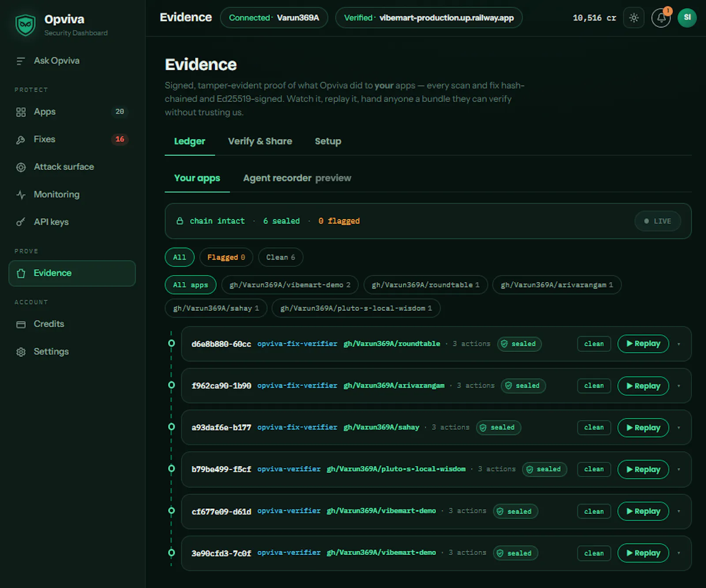Toggle the light/dark theme sun icon
The height and width of the screenshot is (588, 706).
(x=634, y=18)
